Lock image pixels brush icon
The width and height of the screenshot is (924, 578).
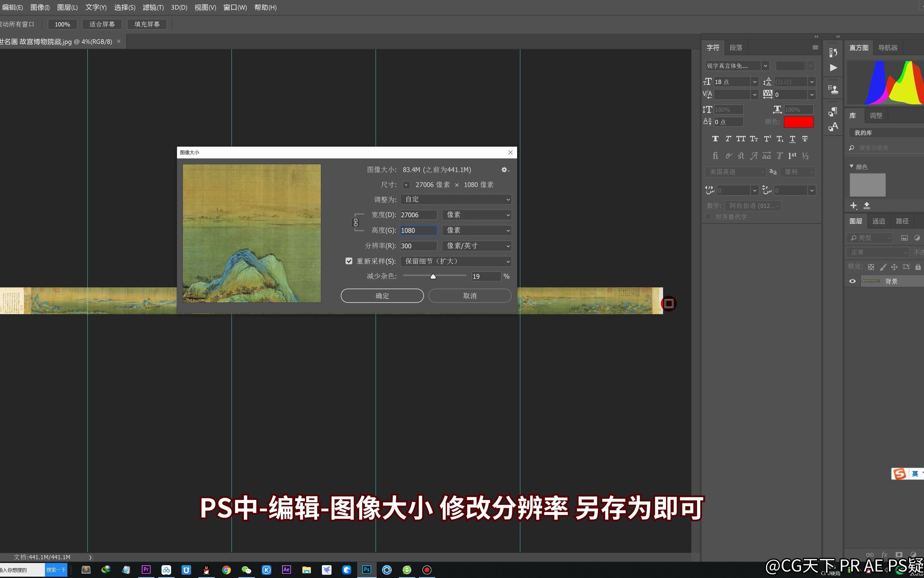pos(883,267)
